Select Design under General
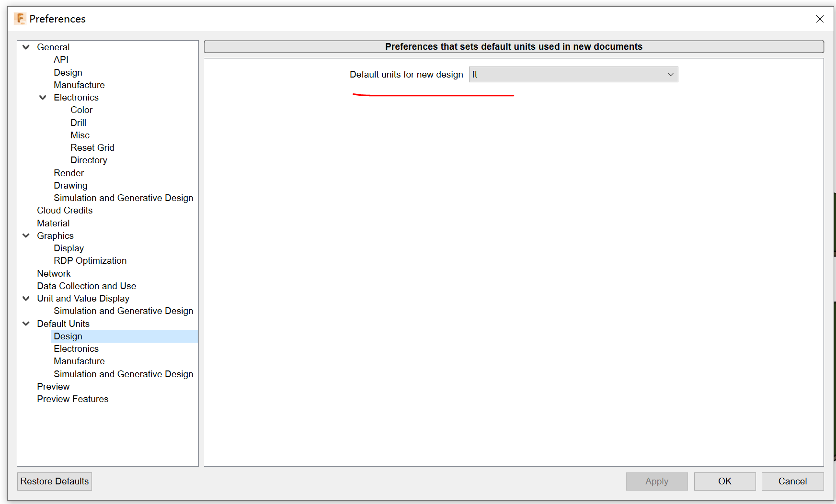This screenshot has width=836, height=504. 68,72
